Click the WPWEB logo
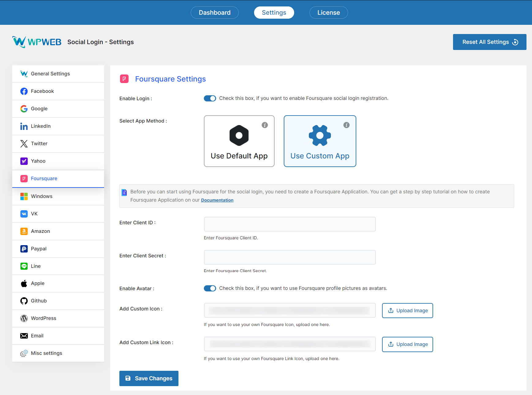 pyautogui.click(x=37, y=42)
